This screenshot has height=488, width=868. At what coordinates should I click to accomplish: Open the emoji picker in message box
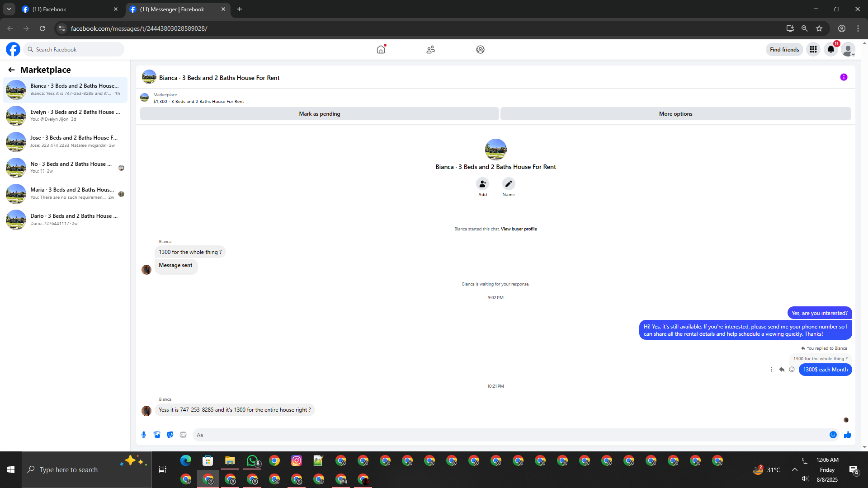click(833, 435)
